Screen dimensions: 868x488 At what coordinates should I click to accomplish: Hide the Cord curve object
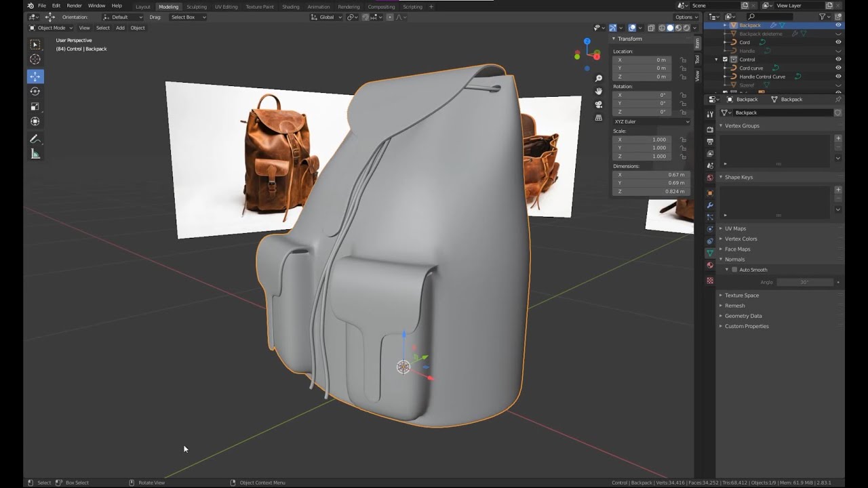[x=838, y=68]
